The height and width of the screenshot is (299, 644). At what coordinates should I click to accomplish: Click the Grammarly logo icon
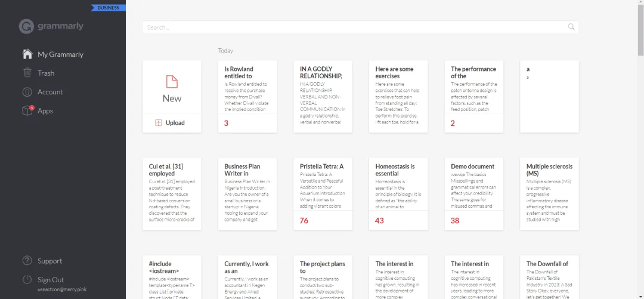point(26,26)
